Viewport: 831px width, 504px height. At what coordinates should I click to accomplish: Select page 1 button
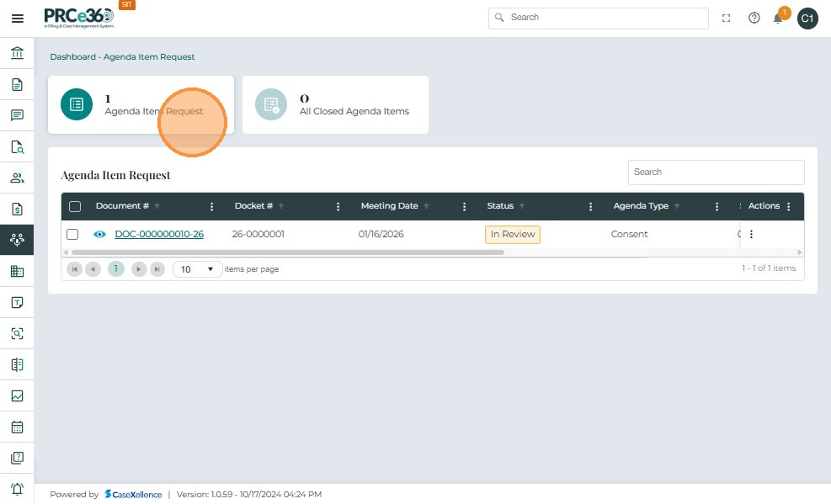115,269
